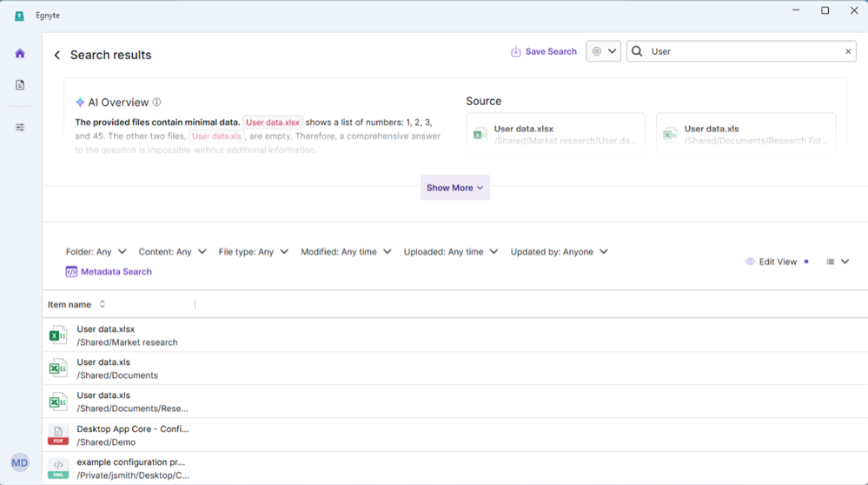Click the Excel icon of User data.xls in /Shared/Documents

(57, 369)
